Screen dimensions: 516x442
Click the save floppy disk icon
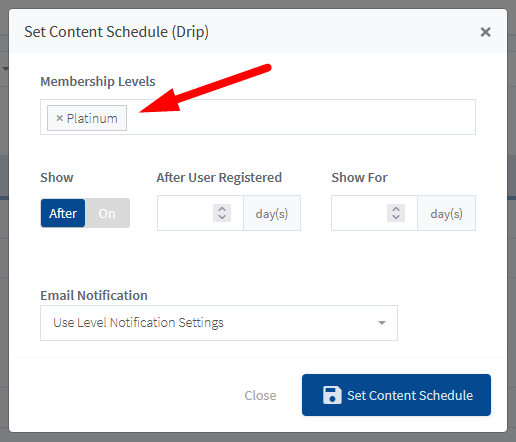332,395
